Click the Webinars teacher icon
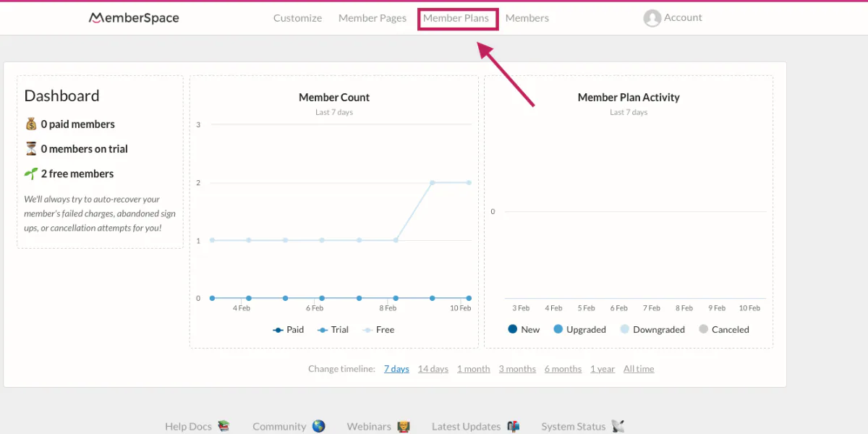Image resolution: width=868 pixels, height=434 pixels. 404,427
